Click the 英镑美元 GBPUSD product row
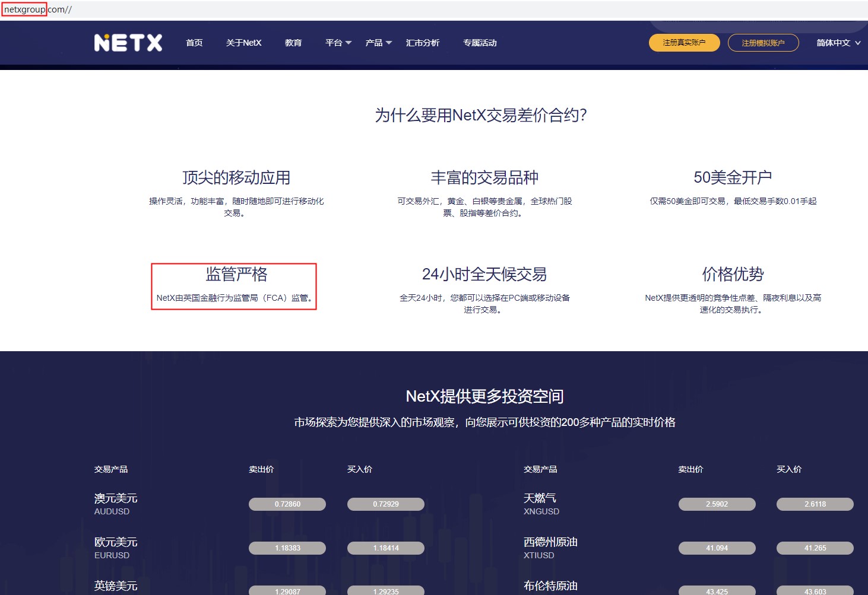Screen dimensions: 868x595 116,586
